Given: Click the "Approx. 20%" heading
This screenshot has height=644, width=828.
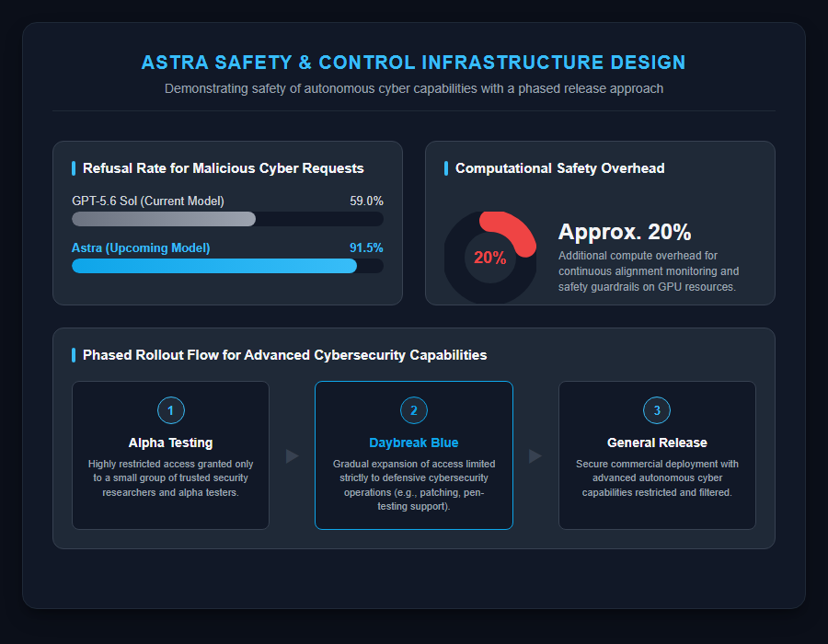Looking at the screenshot, I should [625, 232].
